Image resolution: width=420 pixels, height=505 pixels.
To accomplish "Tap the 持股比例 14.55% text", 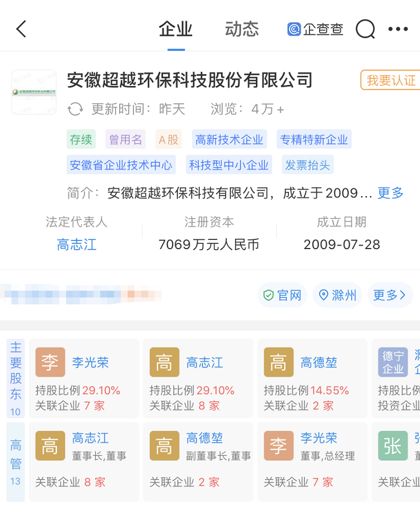I will (x=306, y=390).
